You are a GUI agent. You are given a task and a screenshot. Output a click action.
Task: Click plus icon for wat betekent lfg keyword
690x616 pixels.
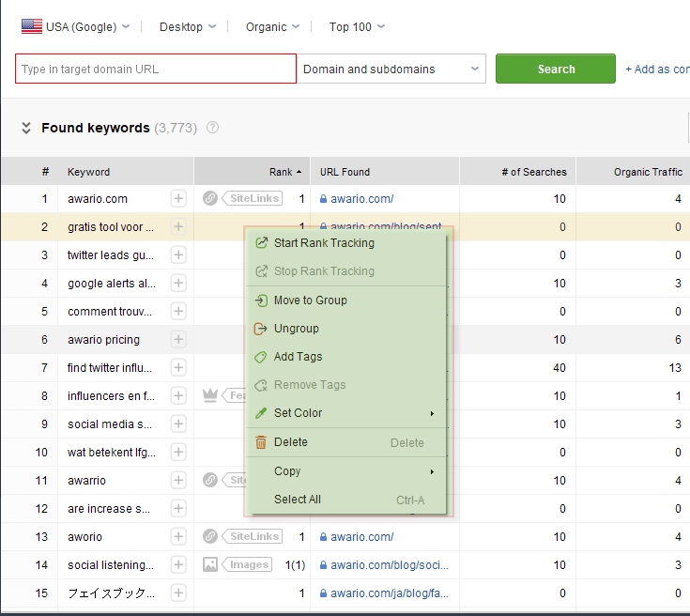coord(178,453)
